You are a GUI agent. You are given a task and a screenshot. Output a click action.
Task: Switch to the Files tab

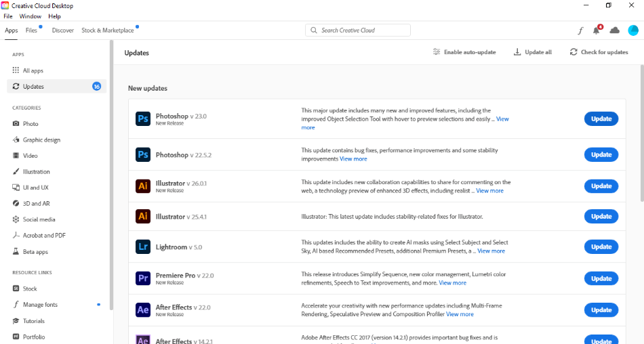pos(31,30)
